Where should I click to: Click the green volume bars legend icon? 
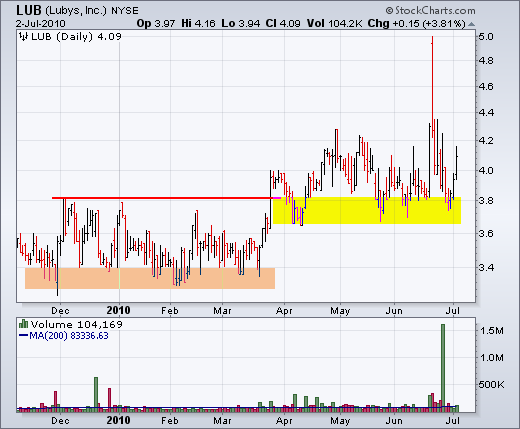(23, 324)
